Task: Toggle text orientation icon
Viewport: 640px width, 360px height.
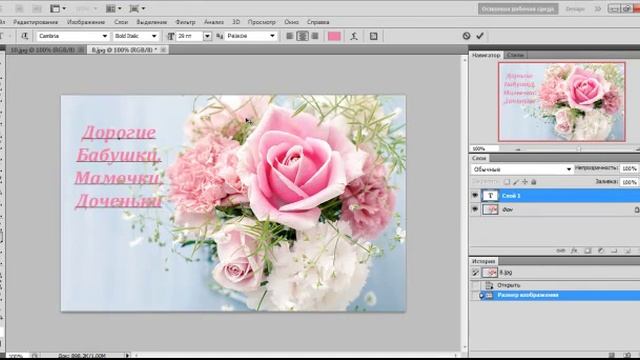Action: (25, 36)
